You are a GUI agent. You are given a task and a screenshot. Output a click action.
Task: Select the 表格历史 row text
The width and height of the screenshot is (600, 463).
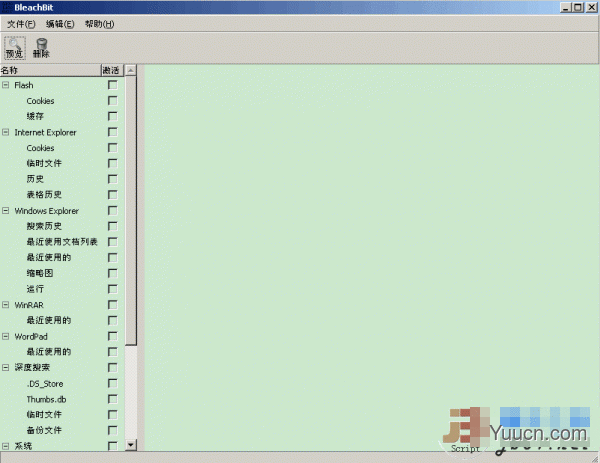pyautogui.click(x=44, y=195)
